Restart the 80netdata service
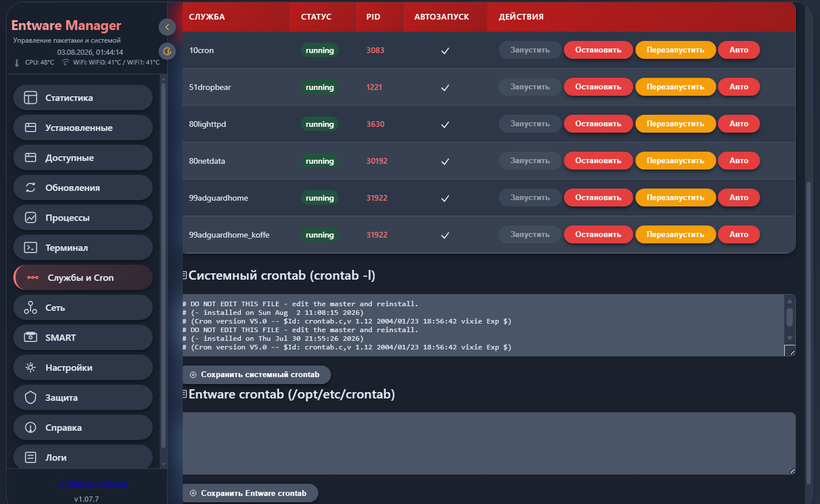The image size is (820, 504). pyautogui.click(x=675, y=161)
